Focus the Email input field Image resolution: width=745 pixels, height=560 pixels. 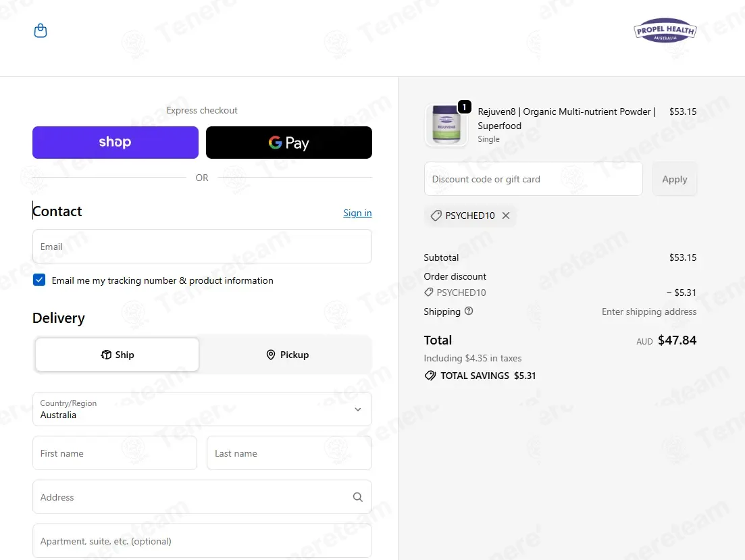202,247
